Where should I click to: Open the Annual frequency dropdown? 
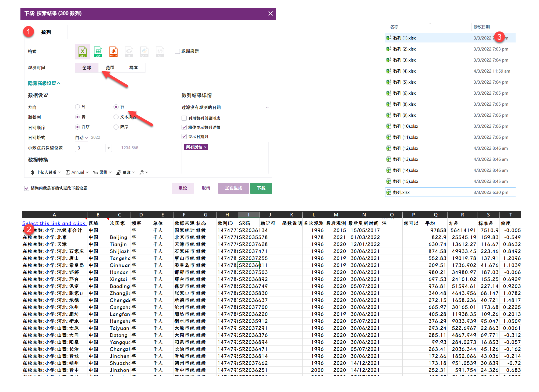pyautogui.click(x=77, y=172)
